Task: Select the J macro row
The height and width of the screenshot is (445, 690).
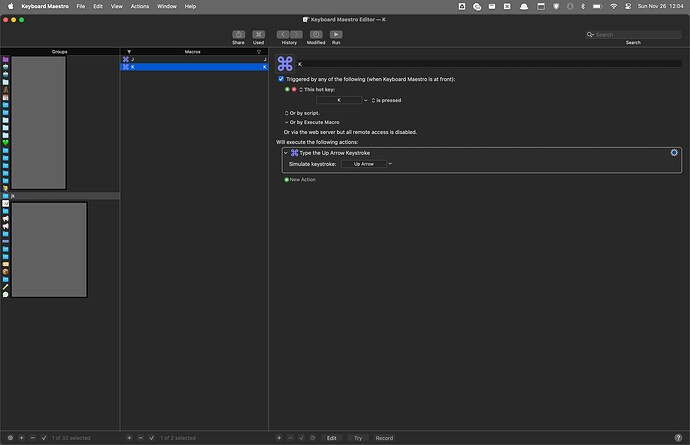Action: coord(194,59)
